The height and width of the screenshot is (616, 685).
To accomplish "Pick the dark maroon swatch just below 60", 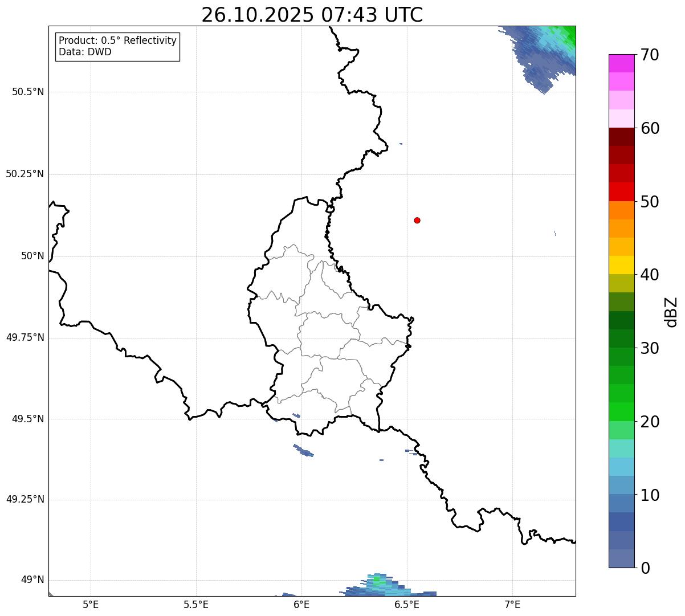I will (621, 137).
